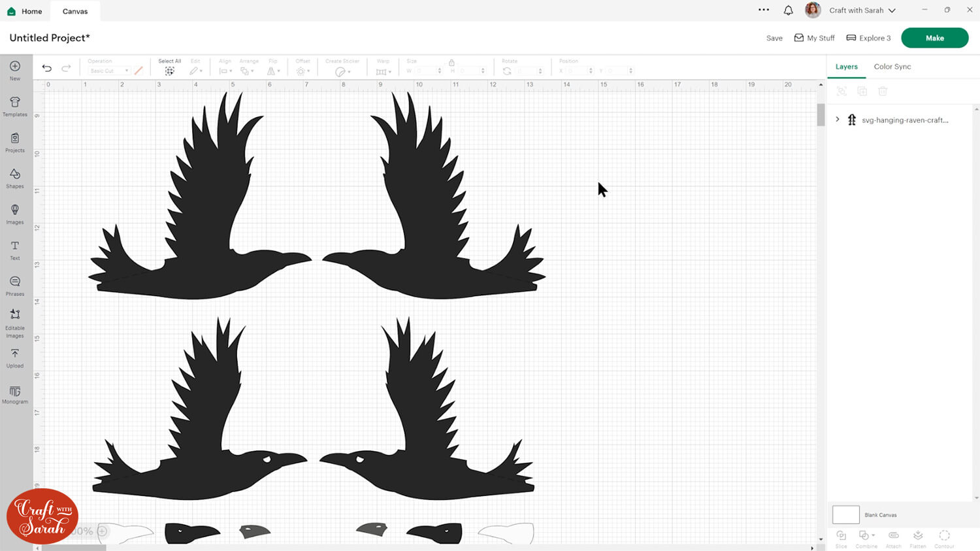Click the Rotate angle field

pos(528,71)
